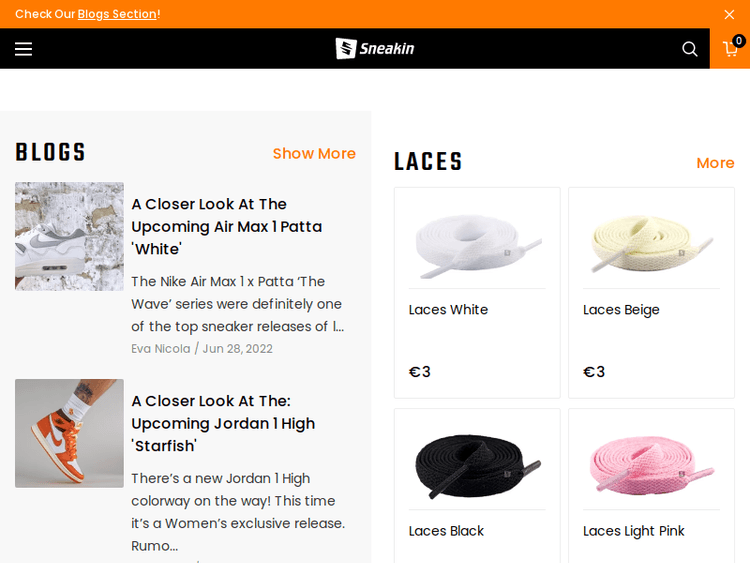Read 'Upcoming Jordan 1 High Starfish' article

click(223, 423)
